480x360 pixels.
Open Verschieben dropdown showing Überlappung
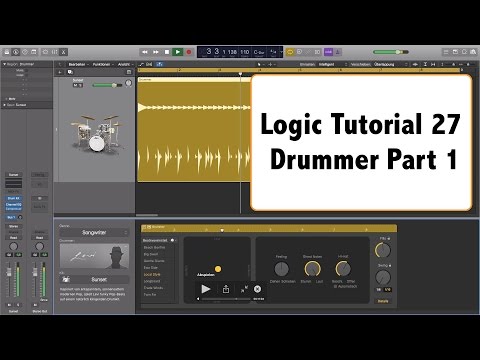(x=391, y=64)
